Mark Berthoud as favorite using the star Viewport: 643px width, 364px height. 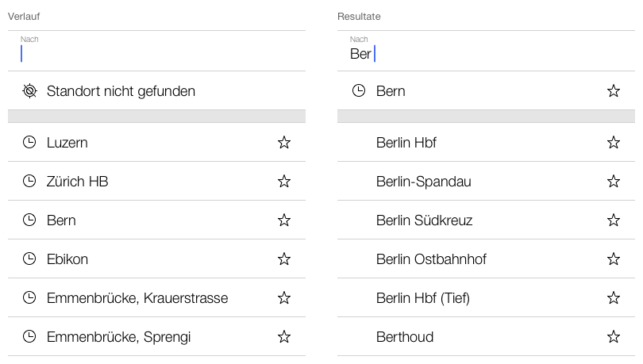point(613,337)
